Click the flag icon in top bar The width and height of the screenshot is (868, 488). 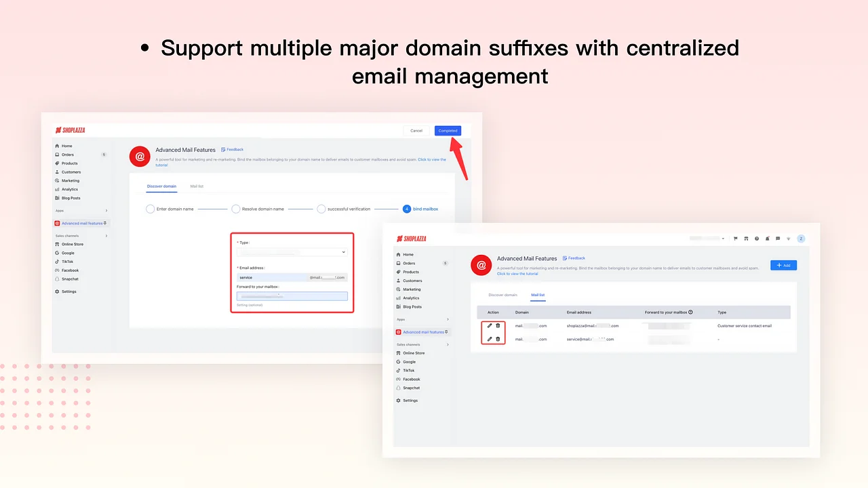(736, 239)
